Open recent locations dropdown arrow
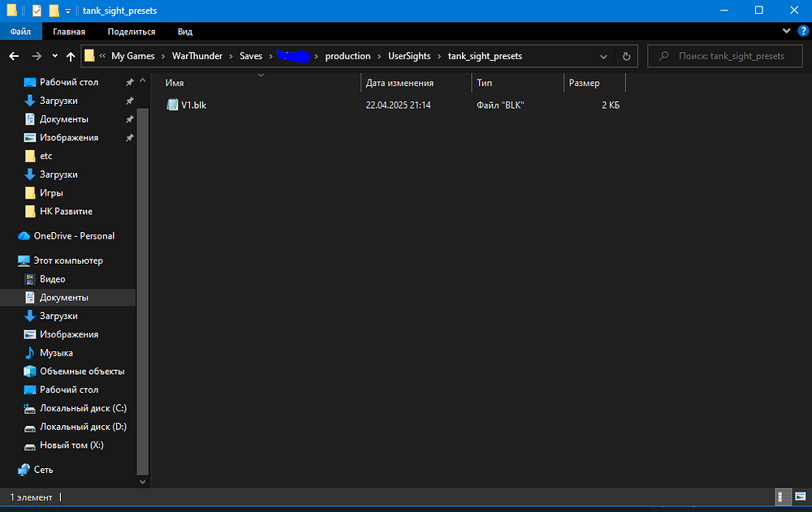Screen dimensions: 812x512 (x=54, y=57)
